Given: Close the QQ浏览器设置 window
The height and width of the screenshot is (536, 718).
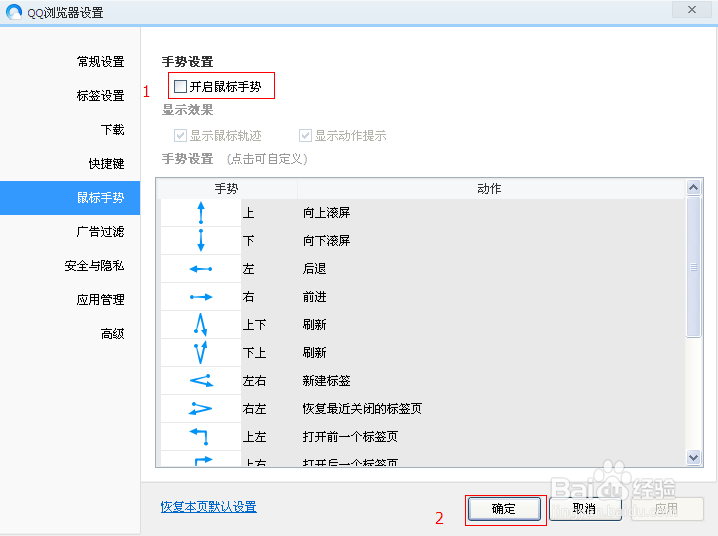Looking at the screenshot, I should point(692,10).
